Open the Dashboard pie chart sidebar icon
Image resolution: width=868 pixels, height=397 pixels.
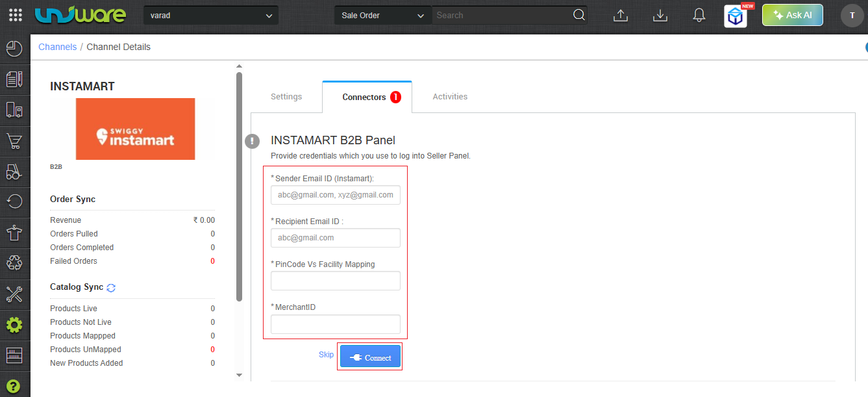coord(14,48)
